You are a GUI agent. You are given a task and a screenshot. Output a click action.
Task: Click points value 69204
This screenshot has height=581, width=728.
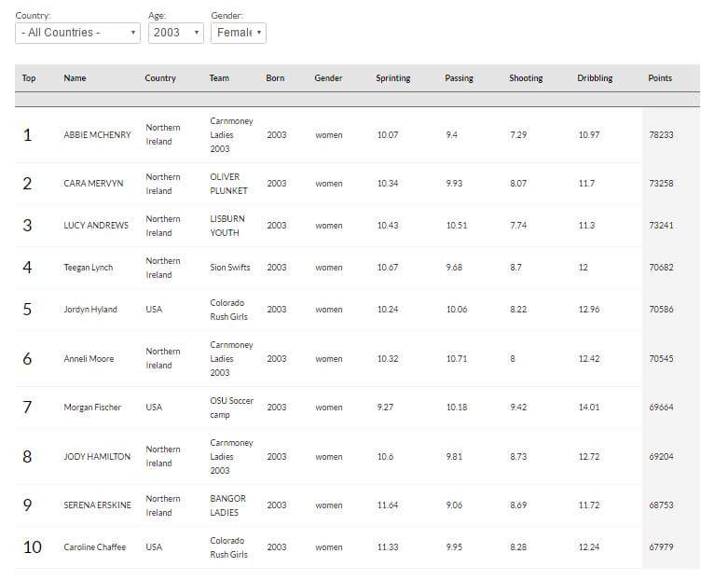[x=661, y=457]
